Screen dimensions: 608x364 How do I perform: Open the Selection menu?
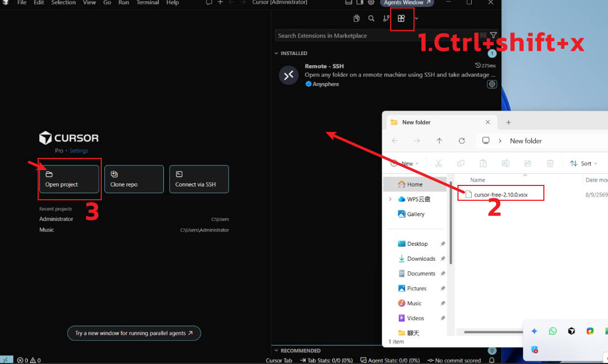[x=64, y=2]
